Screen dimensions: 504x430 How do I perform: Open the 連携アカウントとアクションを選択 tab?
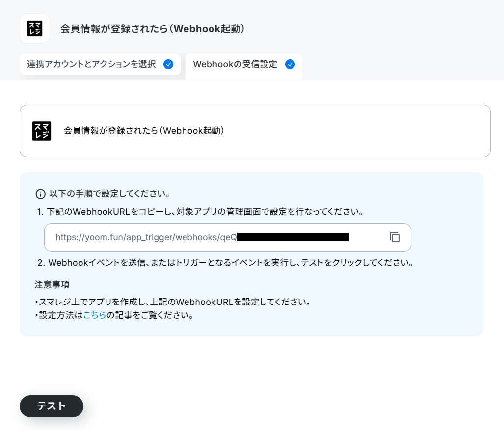100,64
